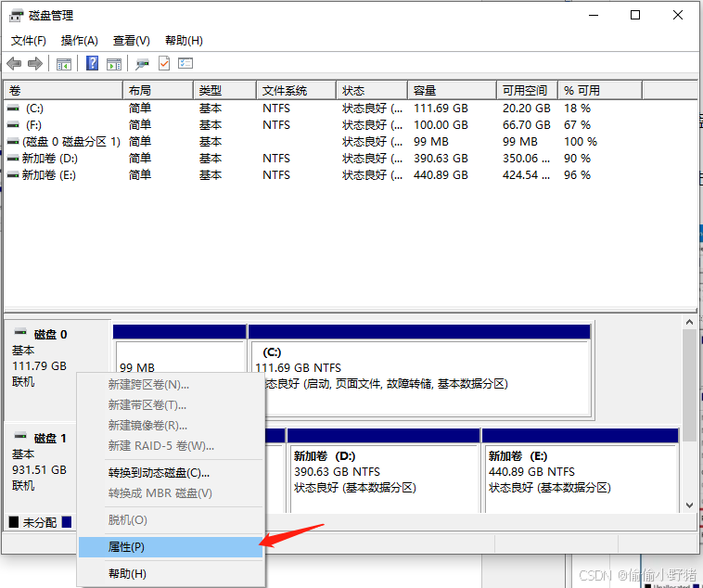
Task: Select the (磁盘 0 磁盘分区 1) volume row
Action: [323, 142]
